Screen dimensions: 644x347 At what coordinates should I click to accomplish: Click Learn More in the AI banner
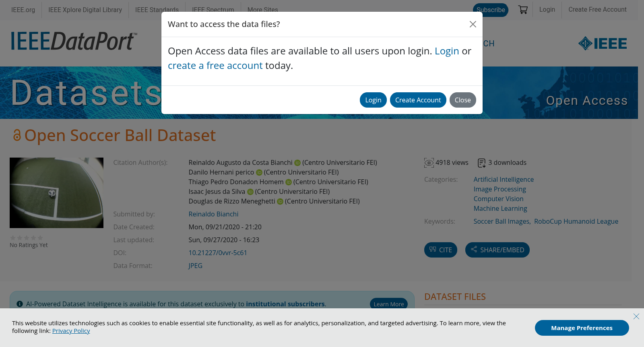point(389,304)
